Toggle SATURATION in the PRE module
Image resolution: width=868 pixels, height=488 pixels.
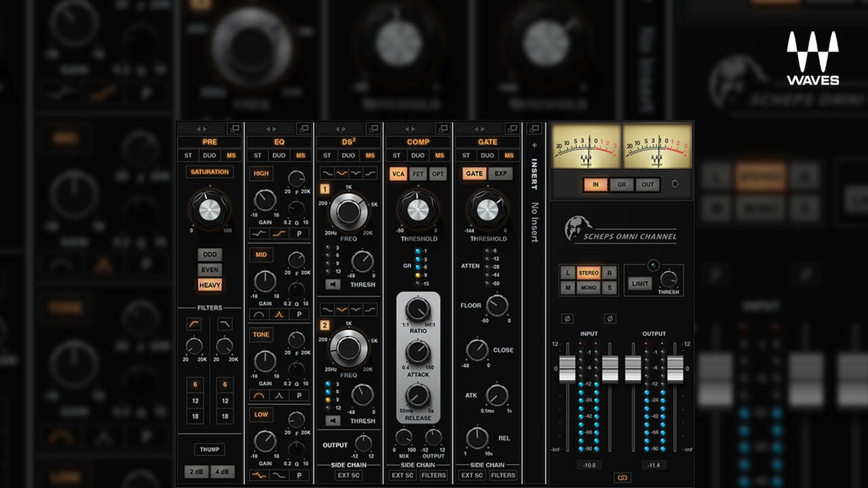[210, 171]
